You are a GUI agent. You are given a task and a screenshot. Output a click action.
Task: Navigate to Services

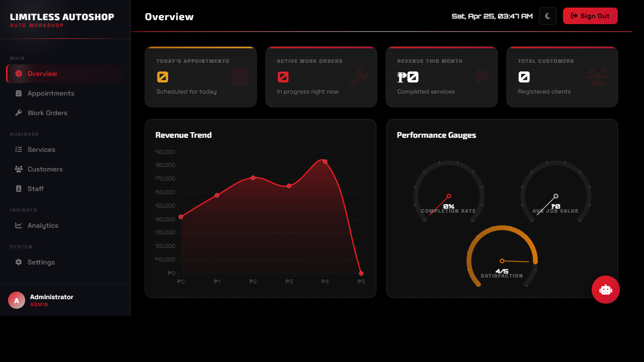(x=65, y=149)
